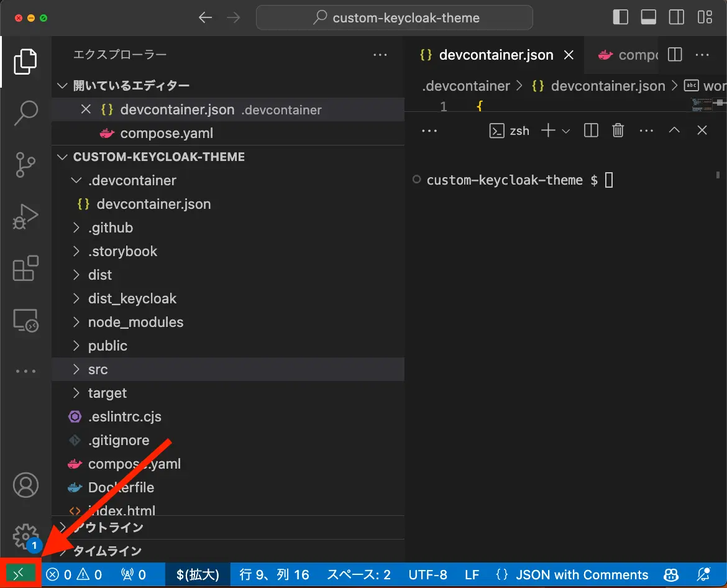This screenshot has height=588, width=727.
Task: Open the Copilot icon in status bar
Action: (672, 574)
